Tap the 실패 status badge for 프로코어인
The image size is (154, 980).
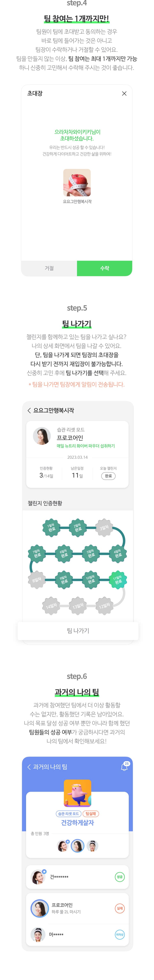coord(120,909)
